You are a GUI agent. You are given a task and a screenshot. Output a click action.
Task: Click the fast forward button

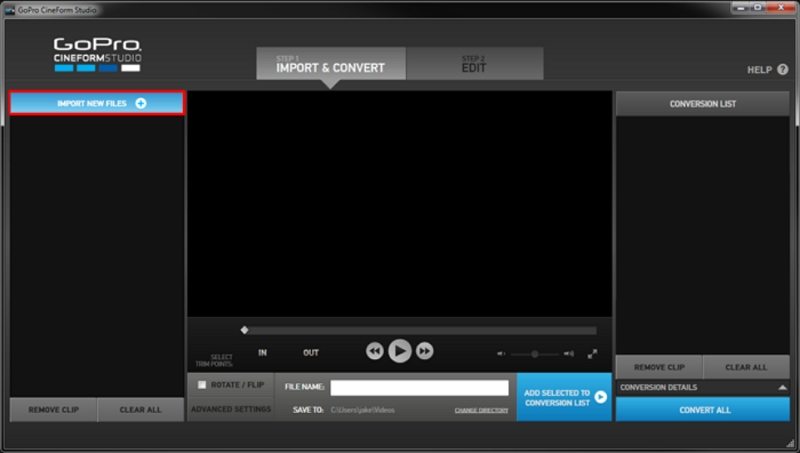pyautogui.click(x=424, y=351)
